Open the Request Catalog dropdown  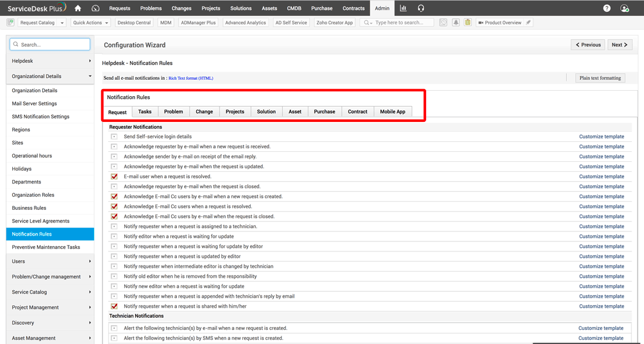42,23
